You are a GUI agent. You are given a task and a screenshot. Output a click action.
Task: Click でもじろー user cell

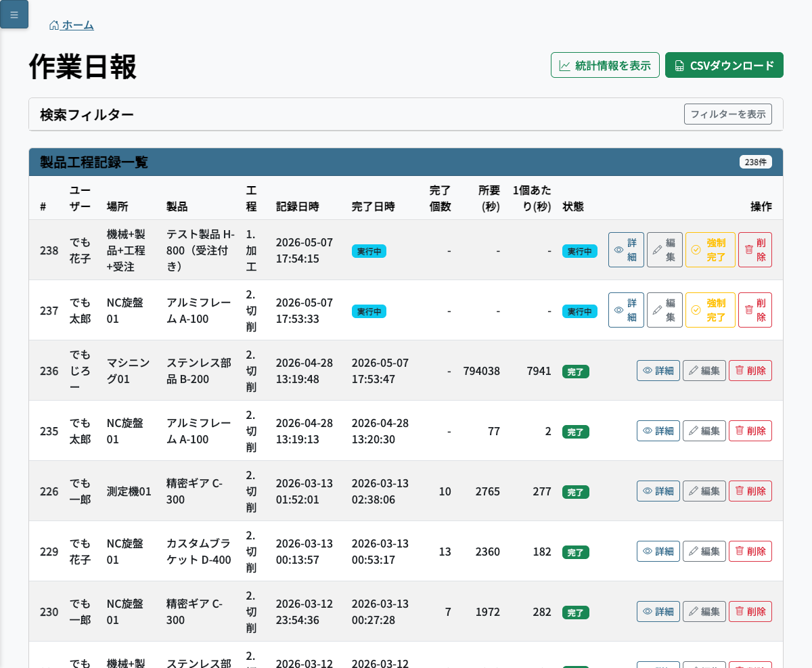tap(81, 371)
